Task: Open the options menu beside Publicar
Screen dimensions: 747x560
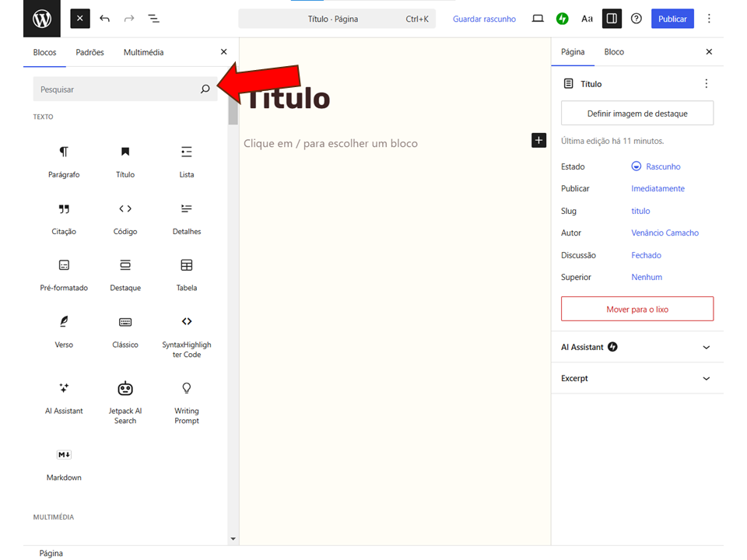Action: [x=708, y=19]
